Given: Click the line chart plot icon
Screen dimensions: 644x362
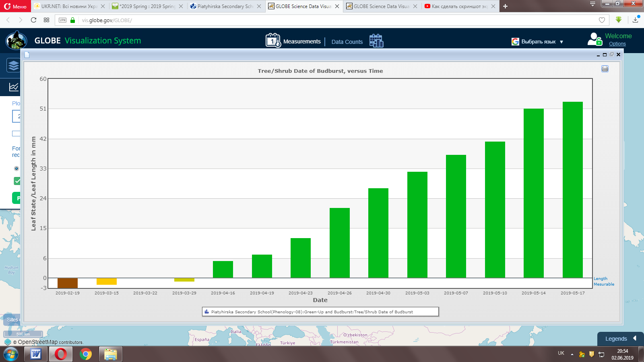Looking at the screenshot, I should click(x=13, y=87).
